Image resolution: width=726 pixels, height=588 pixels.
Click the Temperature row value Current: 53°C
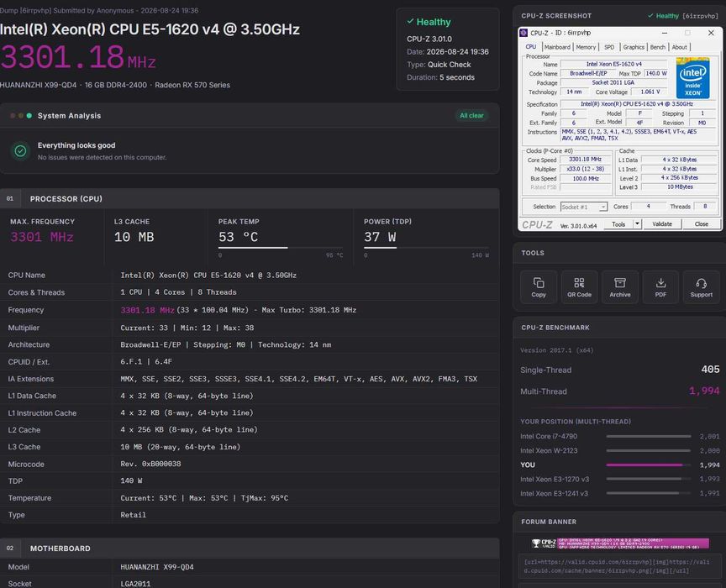(204, 498)
